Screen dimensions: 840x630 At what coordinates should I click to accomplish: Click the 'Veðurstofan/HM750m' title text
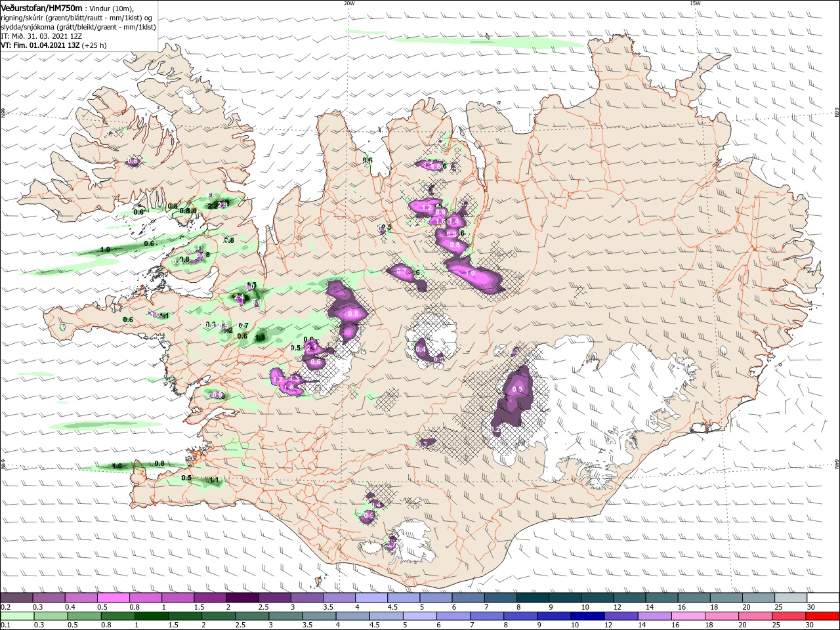(x=41, y=7)
